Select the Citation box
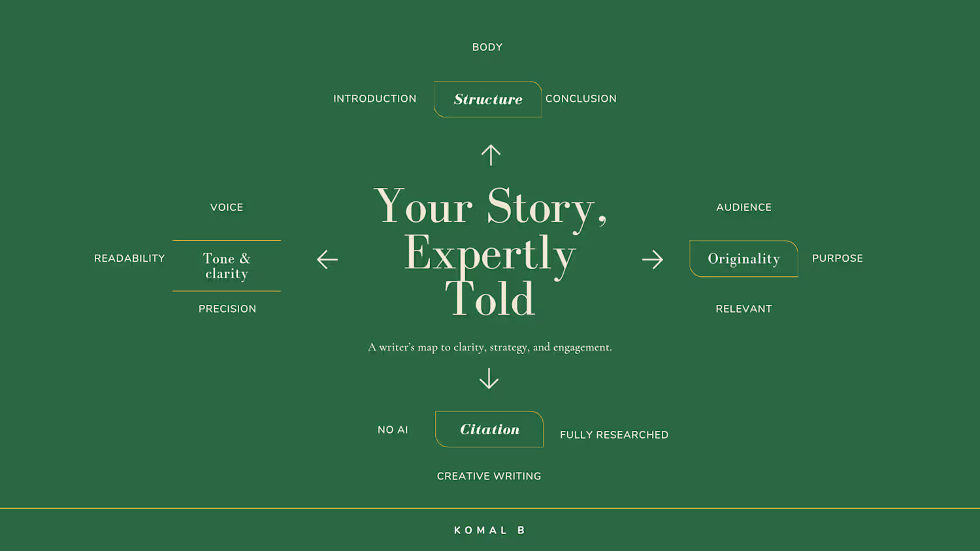 click(x=489, y=429)
